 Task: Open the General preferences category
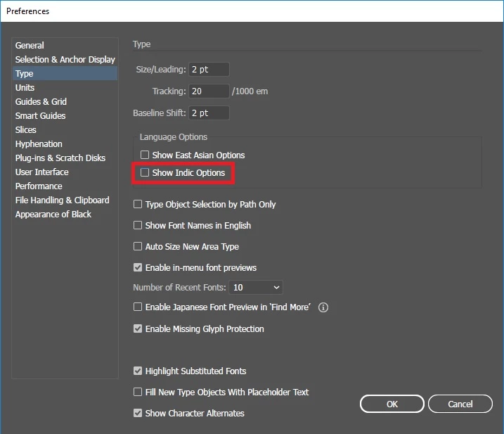[65, 45]
